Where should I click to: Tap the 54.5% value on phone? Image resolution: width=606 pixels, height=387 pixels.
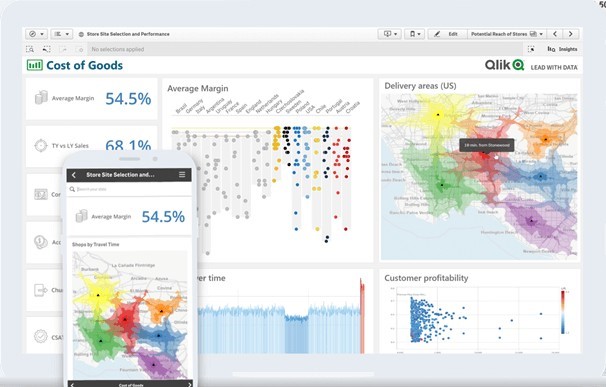[163, 217]
